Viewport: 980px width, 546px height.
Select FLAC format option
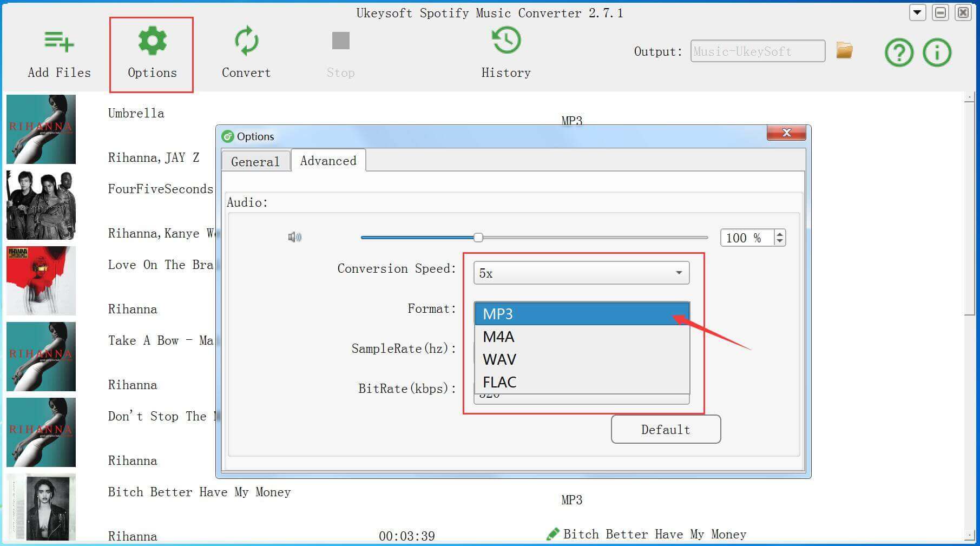582,382
